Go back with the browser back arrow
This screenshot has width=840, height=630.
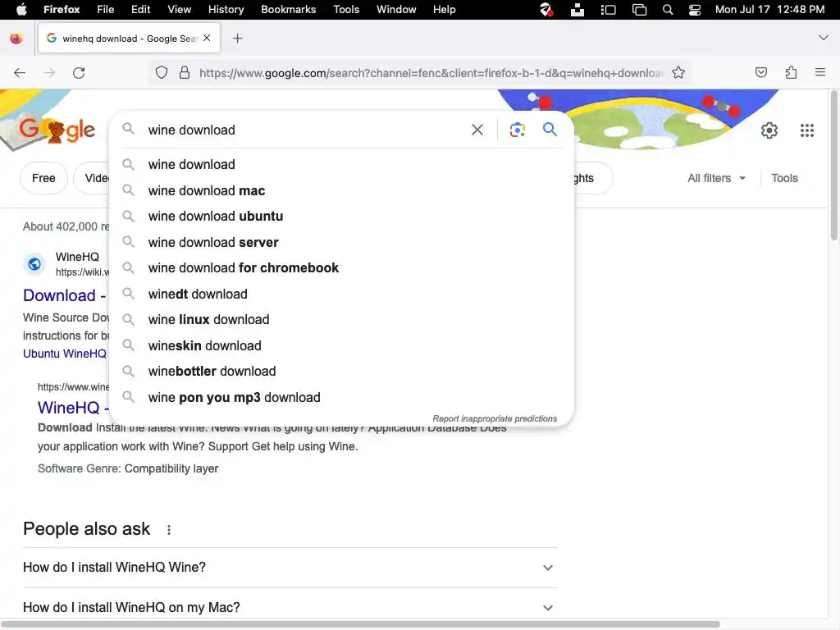[20, 73]
